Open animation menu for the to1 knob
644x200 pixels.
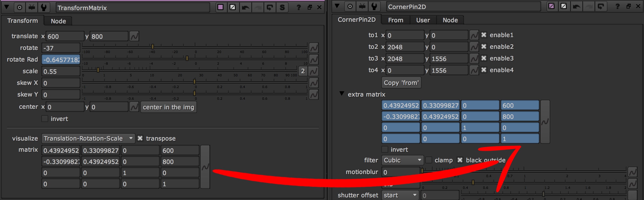point(474,35)
